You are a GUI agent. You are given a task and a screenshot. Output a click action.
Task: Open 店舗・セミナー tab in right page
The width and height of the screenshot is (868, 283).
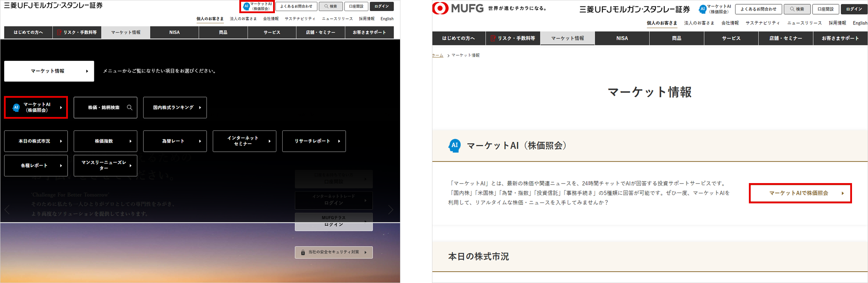point(786,38)
